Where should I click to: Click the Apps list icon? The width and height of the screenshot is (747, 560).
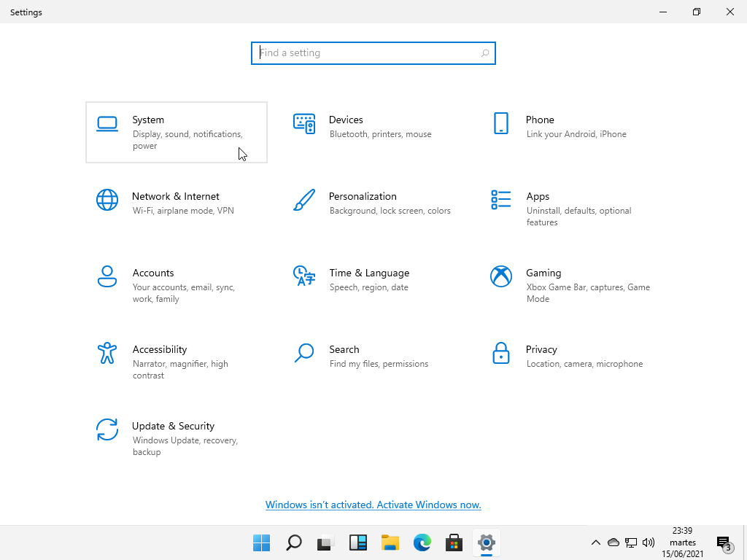click(x=500, y=200)
